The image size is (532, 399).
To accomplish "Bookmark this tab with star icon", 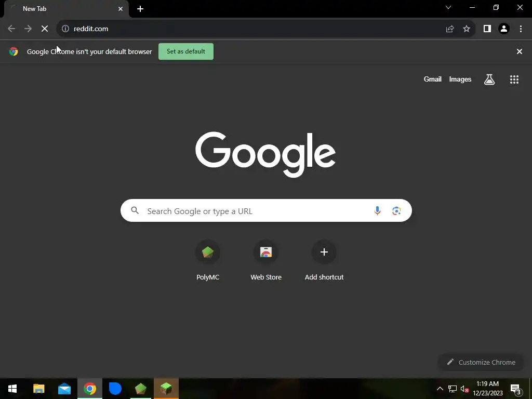I will 467,29.
